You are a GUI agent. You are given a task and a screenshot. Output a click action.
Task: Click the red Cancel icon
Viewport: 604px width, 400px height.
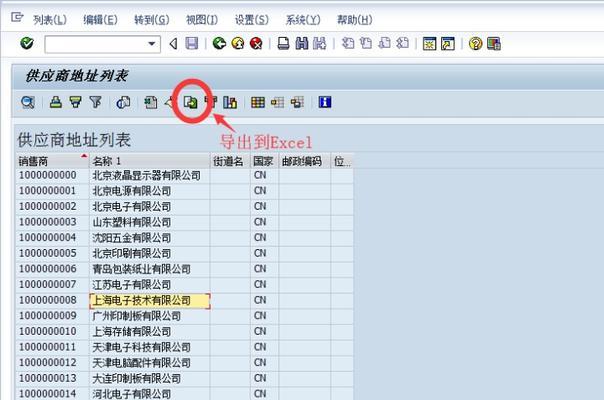coord(256,43)
